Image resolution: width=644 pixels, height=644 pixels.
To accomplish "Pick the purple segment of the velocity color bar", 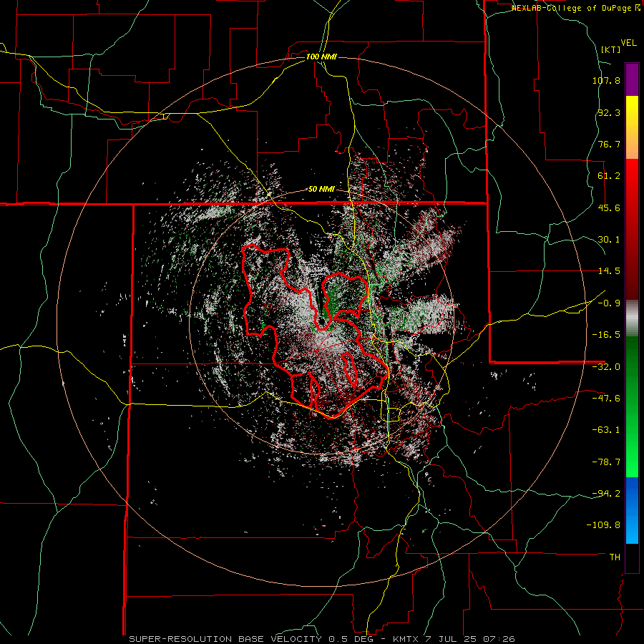I will [x=632, y=79].
